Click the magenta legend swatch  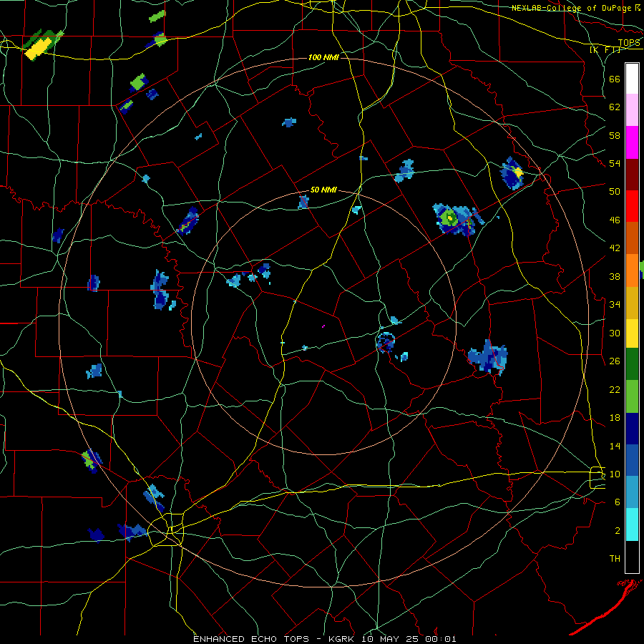632,142
